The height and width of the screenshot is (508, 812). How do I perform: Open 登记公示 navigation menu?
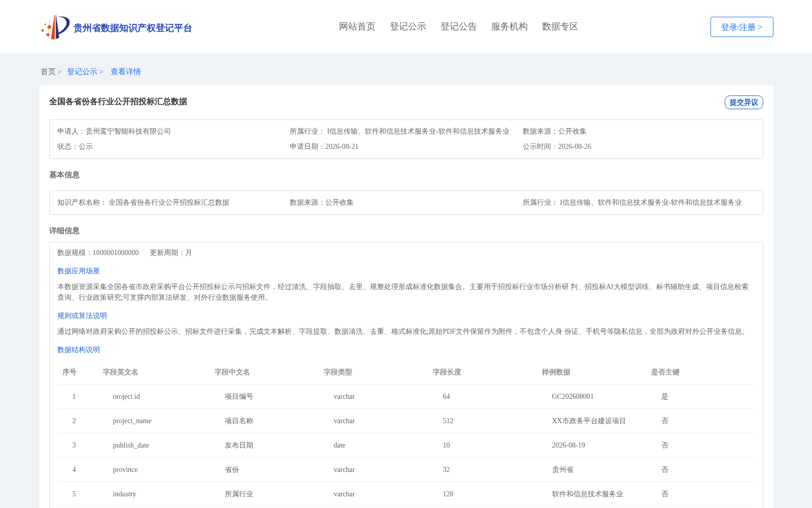(408, 26)
